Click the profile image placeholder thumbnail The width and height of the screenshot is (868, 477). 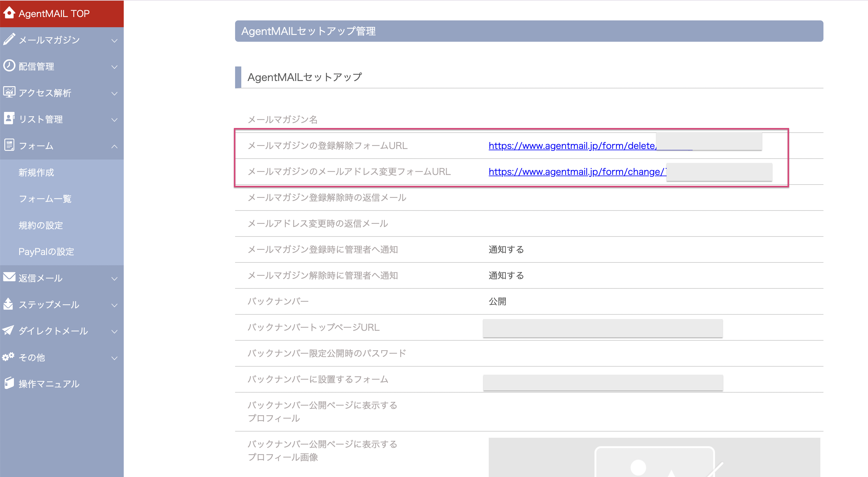(x=654, y=457)
